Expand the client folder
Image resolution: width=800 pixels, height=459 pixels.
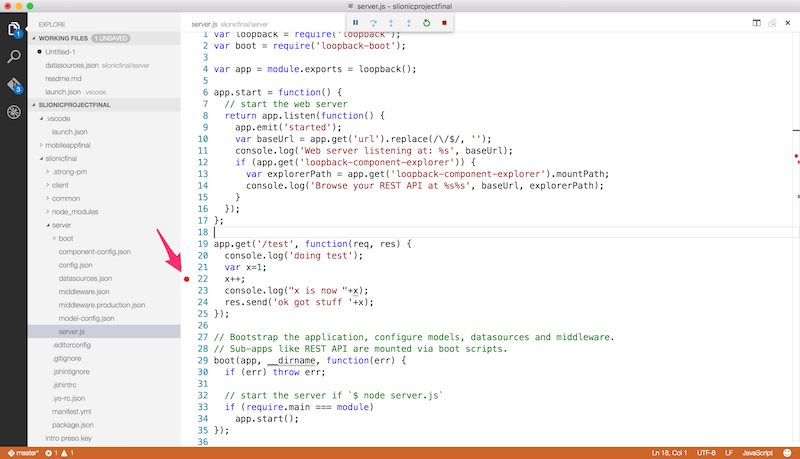(48, 185)
